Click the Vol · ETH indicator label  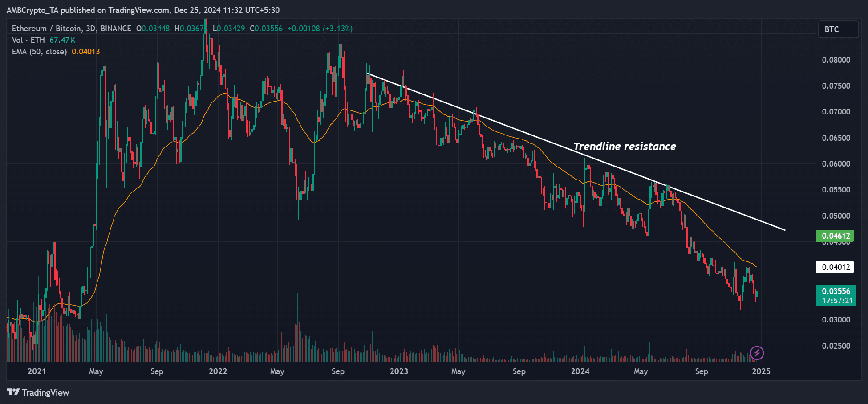pyautogui.click(x=28, y=40)
